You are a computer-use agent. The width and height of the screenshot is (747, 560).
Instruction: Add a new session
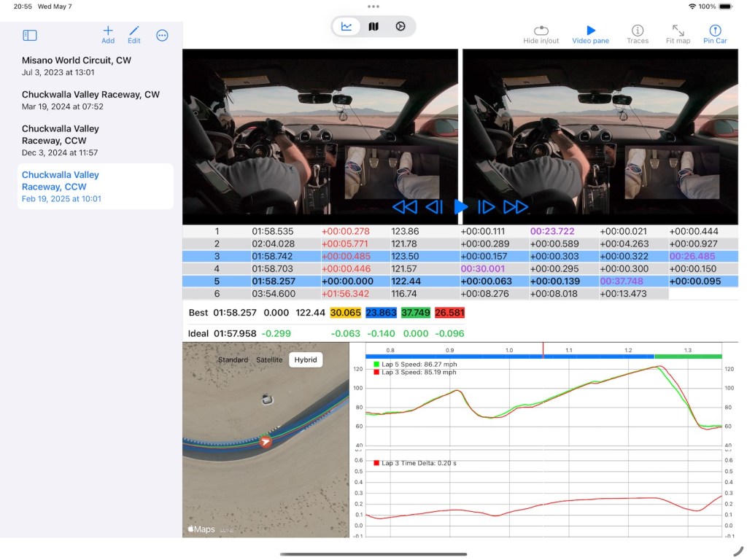[108, 34]
